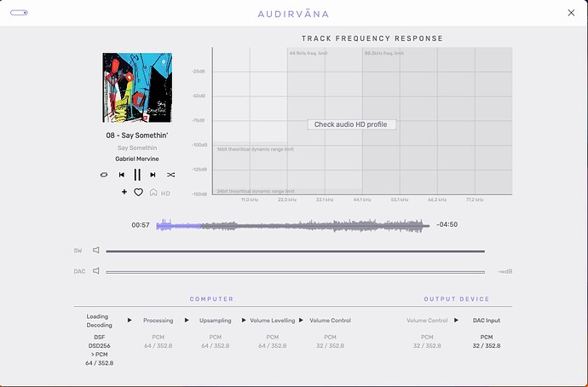588x387 pixels.
Task: Click the AUDIRVĀNA title logo
Action: pos(293,14)
